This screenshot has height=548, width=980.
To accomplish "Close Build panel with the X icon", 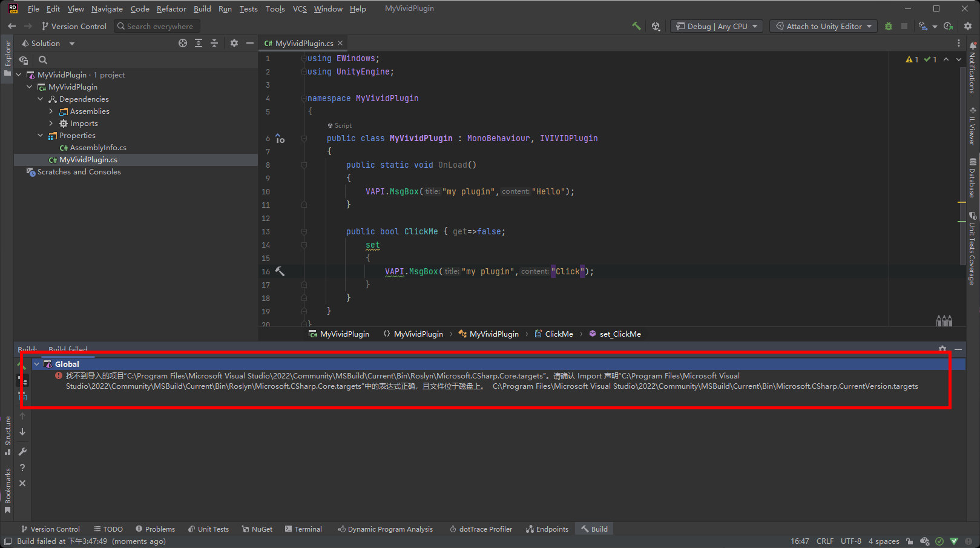I will 22,483.
